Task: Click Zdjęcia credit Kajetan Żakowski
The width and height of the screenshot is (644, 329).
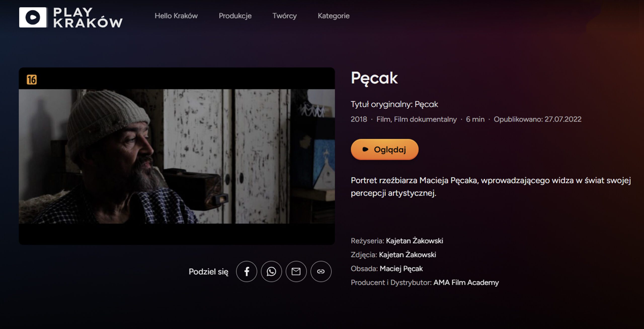Action: tap(407, 255)
